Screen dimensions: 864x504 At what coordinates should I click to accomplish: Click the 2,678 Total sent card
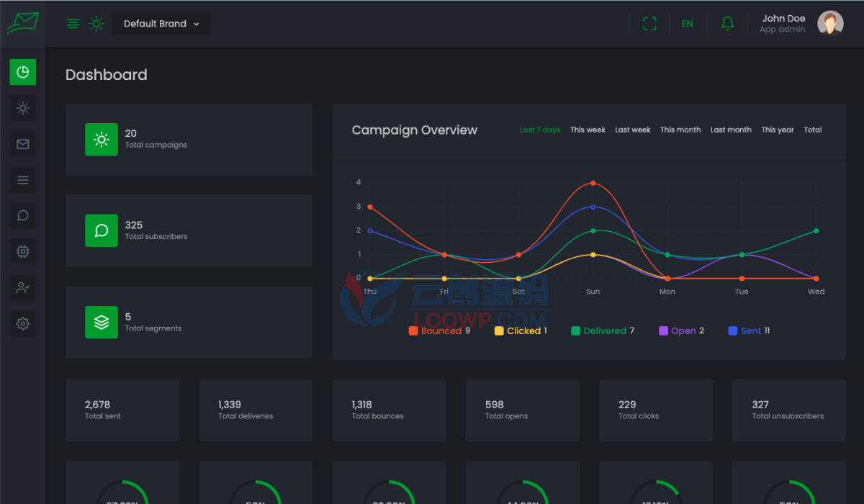coord(122,410)
